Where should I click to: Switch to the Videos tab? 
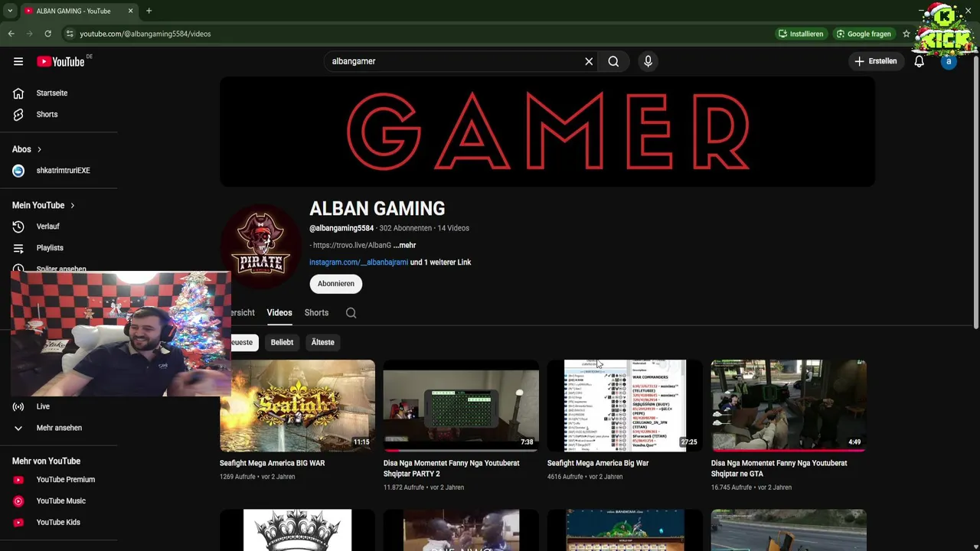[279, 313]
